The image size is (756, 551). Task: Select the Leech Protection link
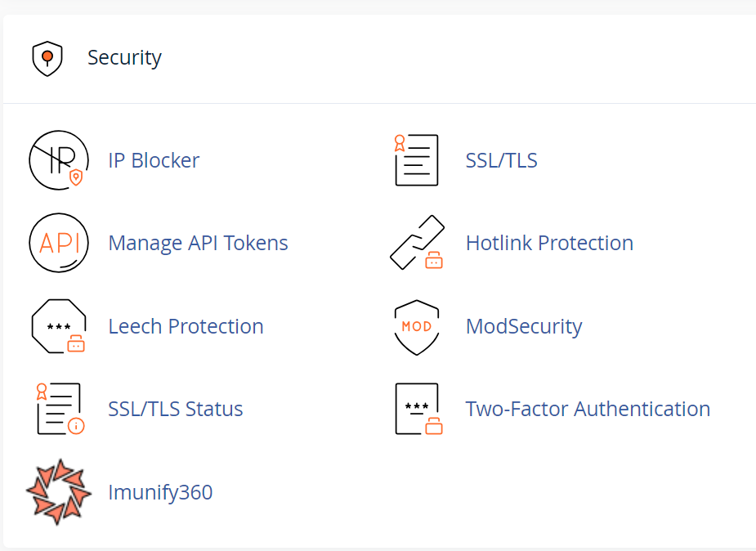coord(186,326)
